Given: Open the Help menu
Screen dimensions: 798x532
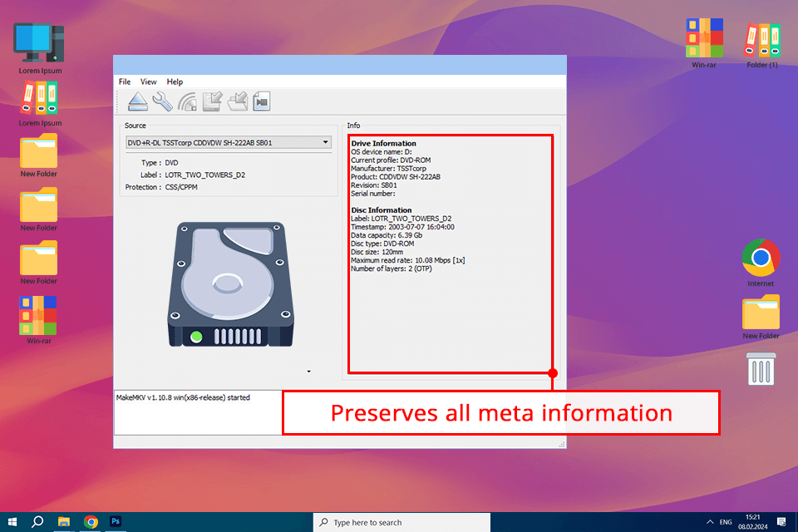Looking at the screenshot, I should (x=175, y=81).
